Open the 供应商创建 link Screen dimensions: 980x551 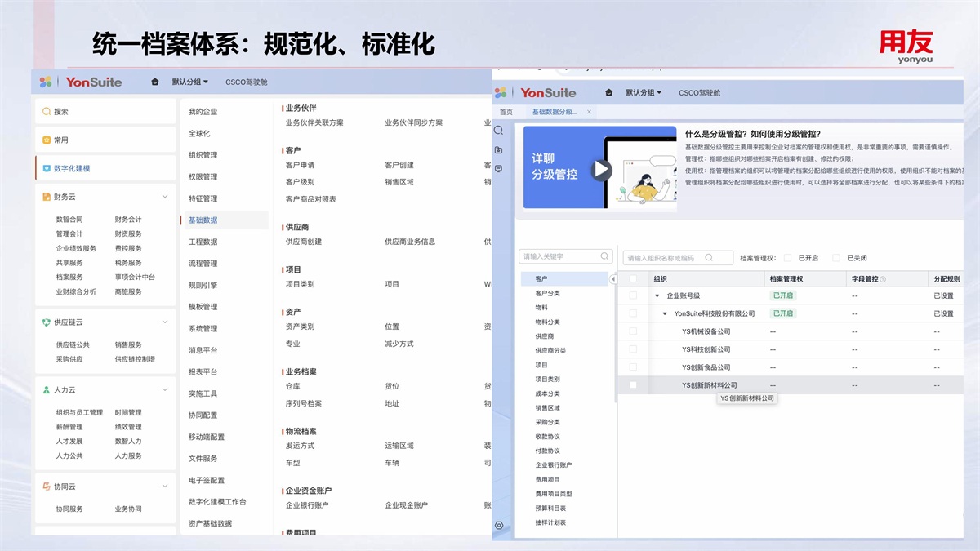click(304, 242)
